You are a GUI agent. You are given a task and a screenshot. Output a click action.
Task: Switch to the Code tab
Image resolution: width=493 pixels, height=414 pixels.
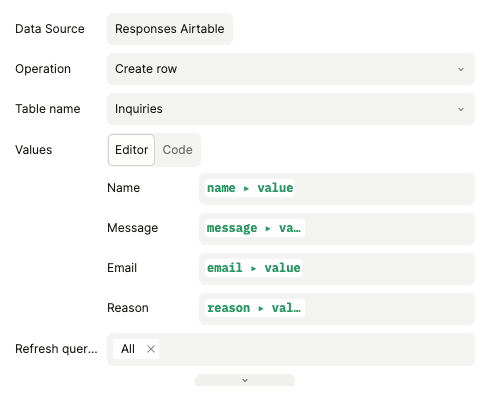pyautogui.click(x=177, y=150)
